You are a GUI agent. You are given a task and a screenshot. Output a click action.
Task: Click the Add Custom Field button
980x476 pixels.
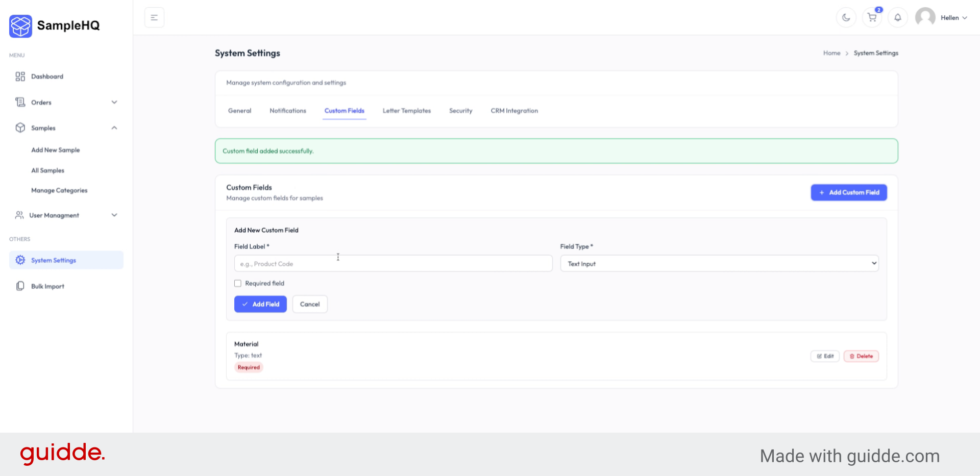pyautogui.click(x=848, y=192)
